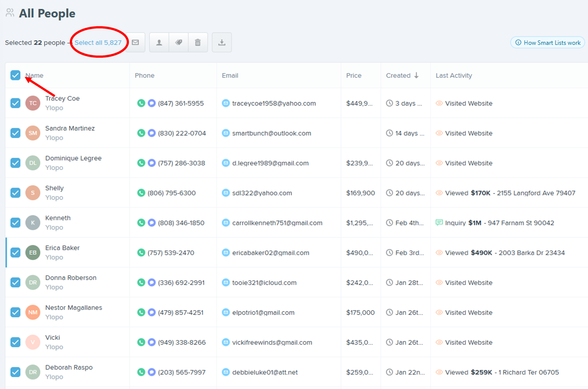588x389 pixels.
Task: Click the DR avatar for Donna Roberson
Action: point(33,282)
